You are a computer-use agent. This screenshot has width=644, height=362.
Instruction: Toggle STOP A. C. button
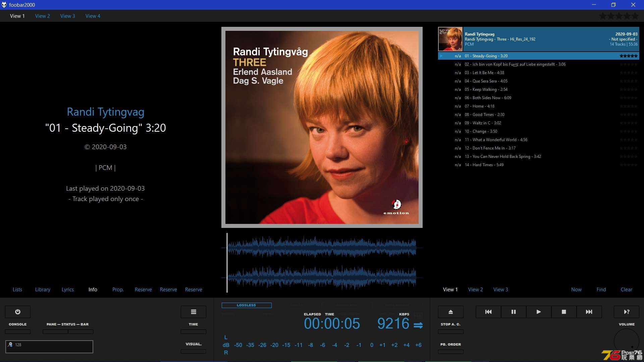[x=451, y=331]
